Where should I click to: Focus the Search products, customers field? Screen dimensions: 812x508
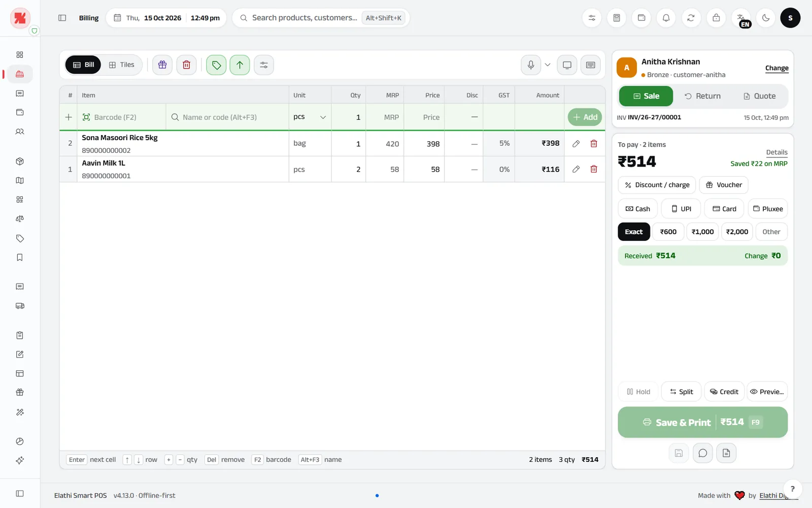(321, 18)
